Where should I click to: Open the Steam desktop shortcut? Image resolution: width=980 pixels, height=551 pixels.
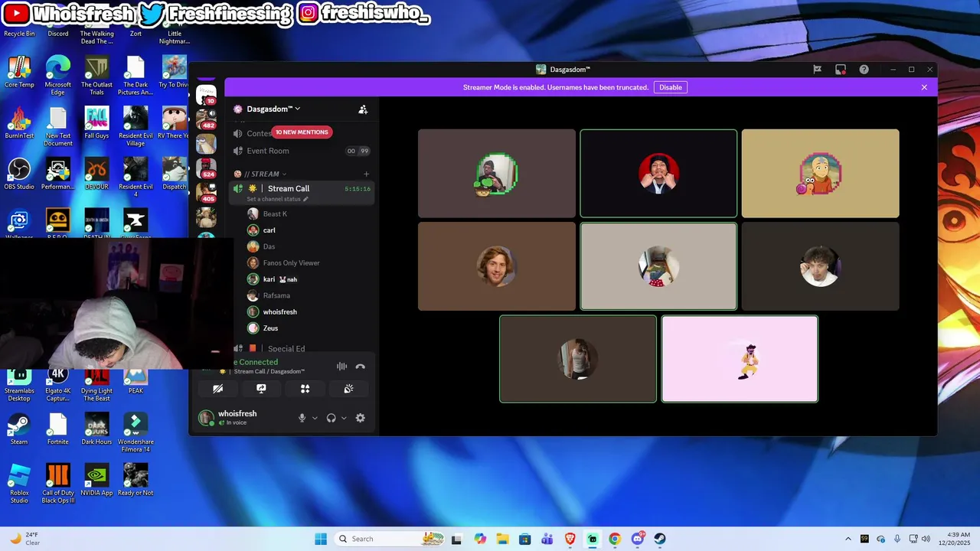coord(19,429)
